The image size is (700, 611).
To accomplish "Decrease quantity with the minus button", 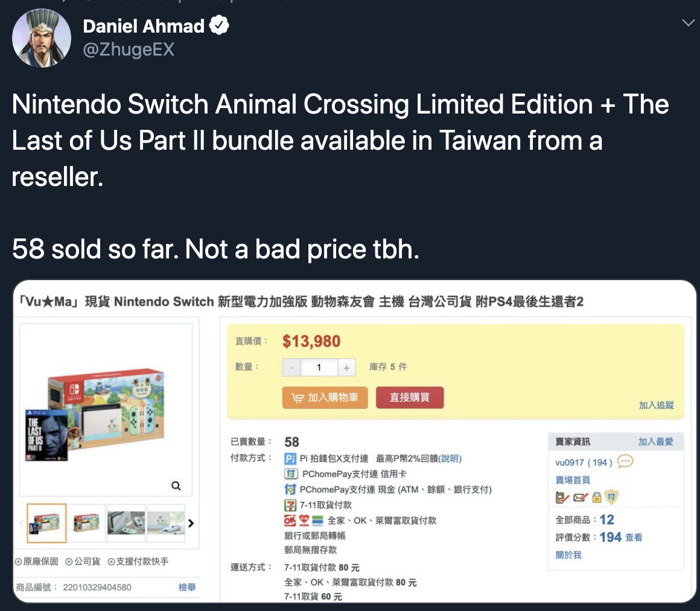I will click(x=291, y=367).
